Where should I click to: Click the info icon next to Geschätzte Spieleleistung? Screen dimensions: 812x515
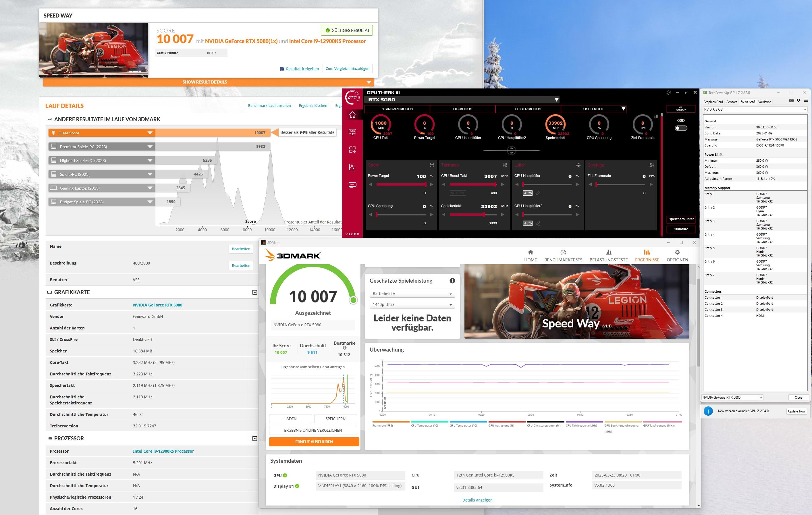[x=452, y=281]
